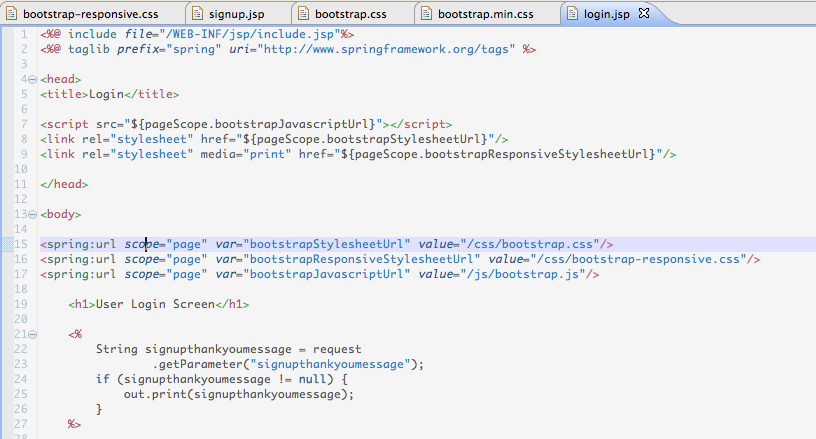Collapse the body element fold at line 13

(32, 214)
